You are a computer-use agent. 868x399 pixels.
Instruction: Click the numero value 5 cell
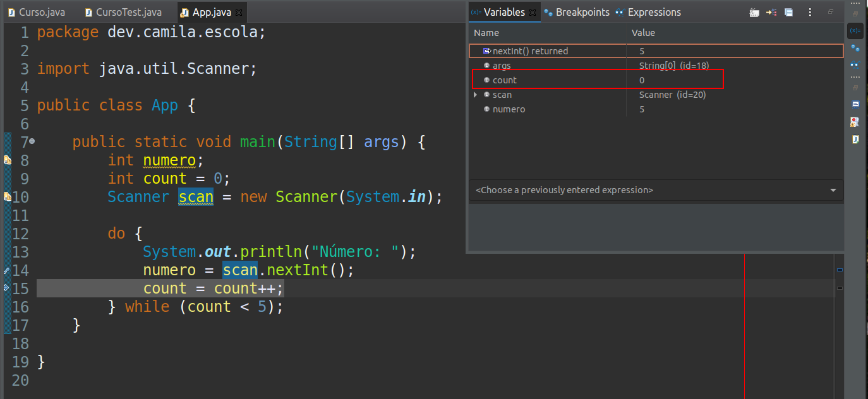642,109
